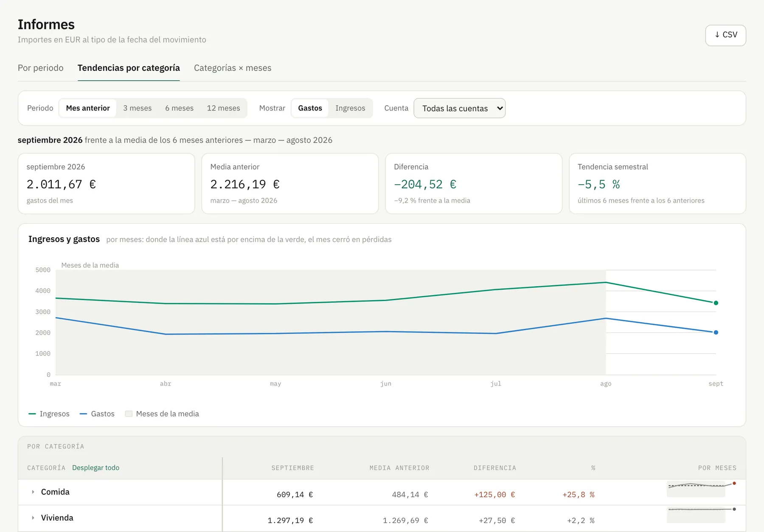Click the Ingresos y gastos chart title
Viewport: 764px width, 532px height.
(64, 239)
